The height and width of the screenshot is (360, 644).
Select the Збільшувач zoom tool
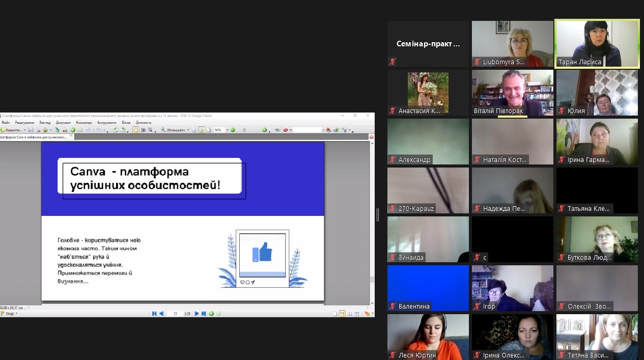[174, 130]
